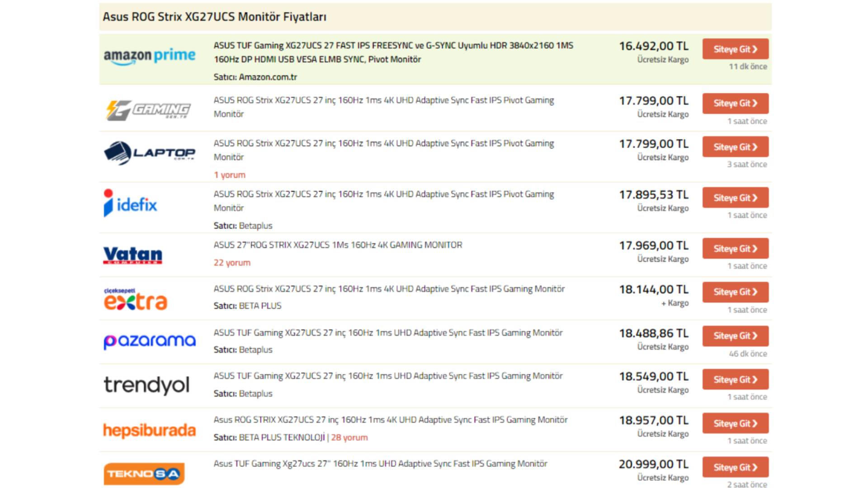868x488 pixels.
Task: Click 'Ücretsiz Kargo' in the Amazon row
Action: pos(663,60)
